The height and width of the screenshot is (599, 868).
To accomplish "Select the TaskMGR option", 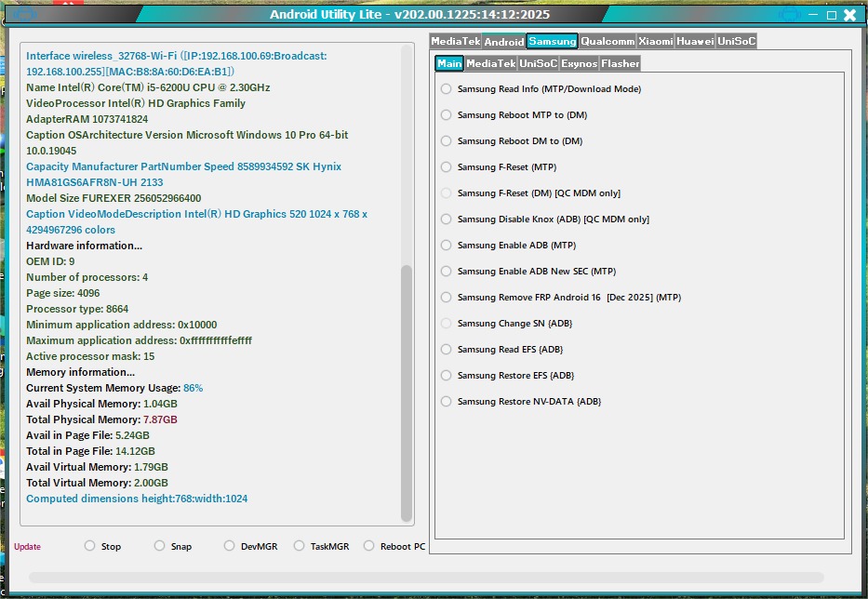I will [321, 546].
